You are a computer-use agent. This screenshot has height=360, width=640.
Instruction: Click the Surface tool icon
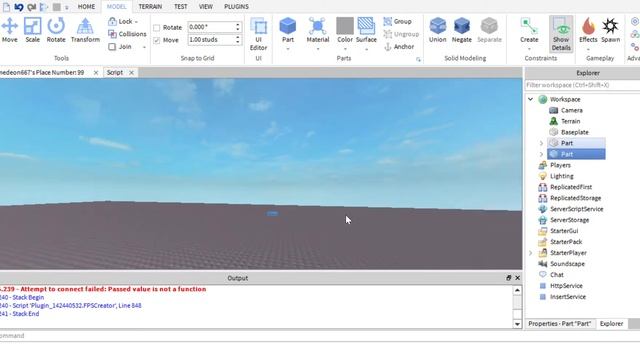tap(366, 26)
